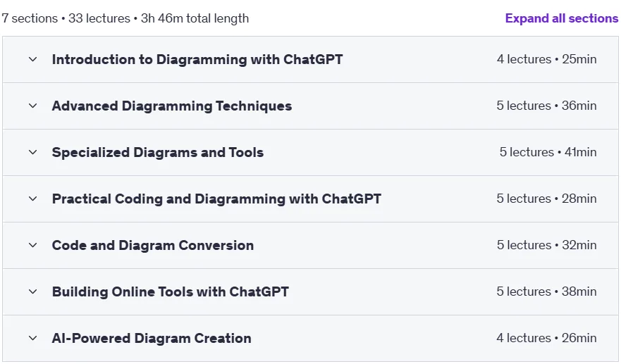Open Practical Coding and Diagramming with ChatGPT title
This screenshot has height=364, width=621.
click(216, 199)
